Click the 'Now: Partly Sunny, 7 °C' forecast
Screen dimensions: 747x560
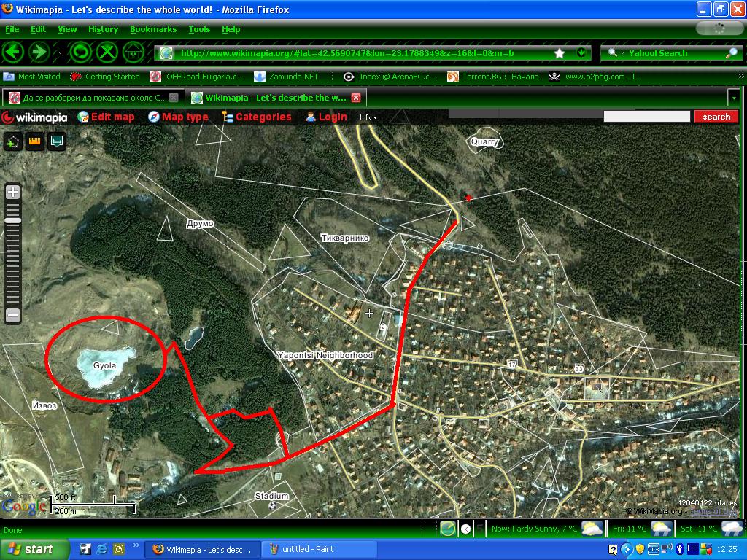[547, 529]
